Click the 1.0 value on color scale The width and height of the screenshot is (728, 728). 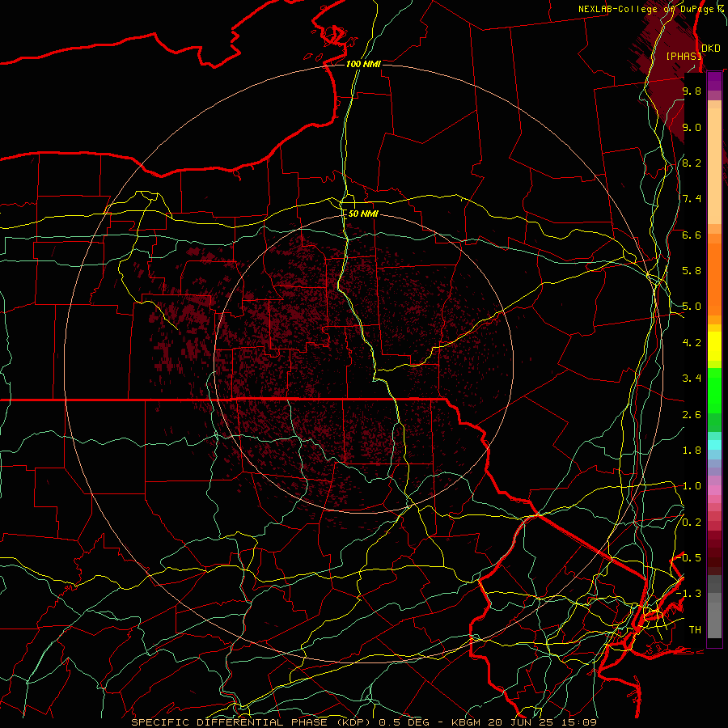pos(692,486)
